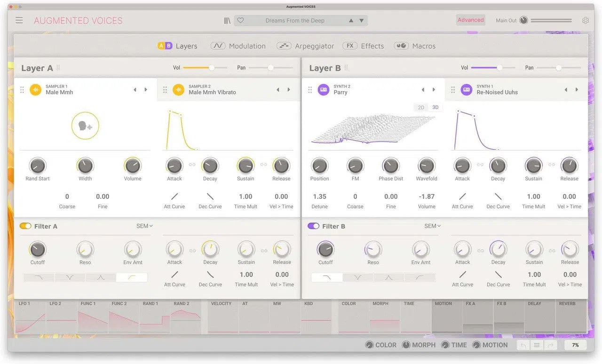Adjust Layer A Vol slider

click(x=205, y=68)
